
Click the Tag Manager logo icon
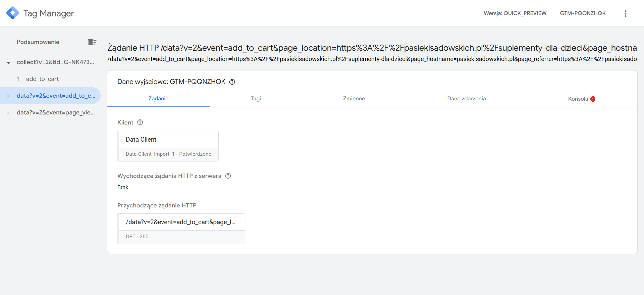tap(13, 13)
